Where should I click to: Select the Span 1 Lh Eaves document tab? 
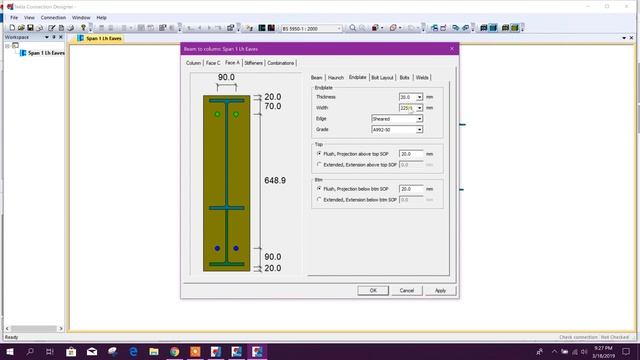pos(100,38)
